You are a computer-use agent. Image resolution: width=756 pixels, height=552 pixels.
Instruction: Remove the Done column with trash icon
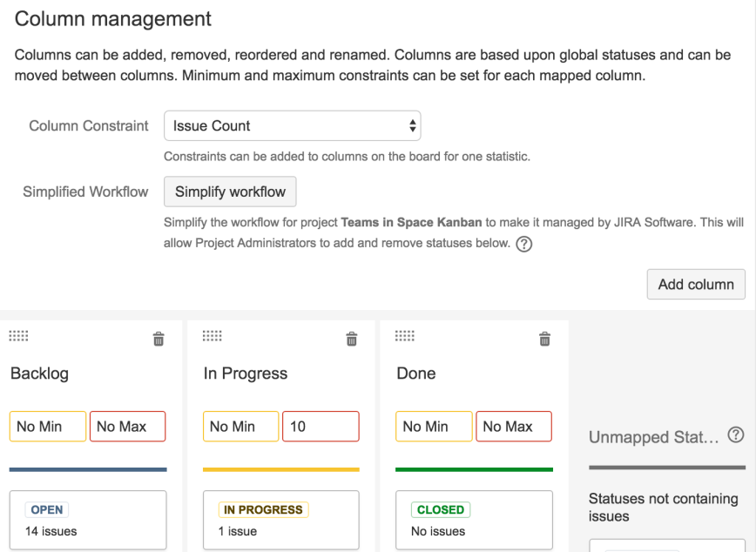[x=545, y=339]
